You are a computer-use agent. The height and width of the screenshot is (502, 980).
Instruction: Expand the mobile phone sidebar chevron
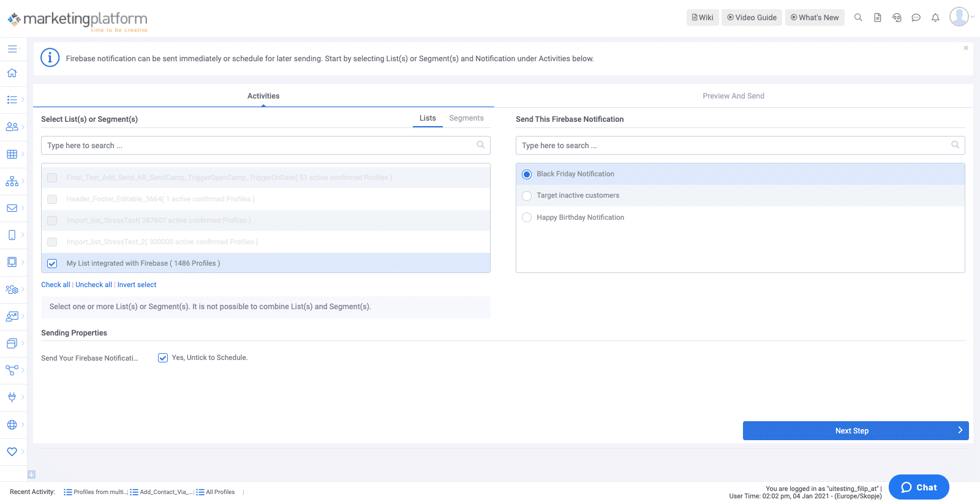coord(23,235)
